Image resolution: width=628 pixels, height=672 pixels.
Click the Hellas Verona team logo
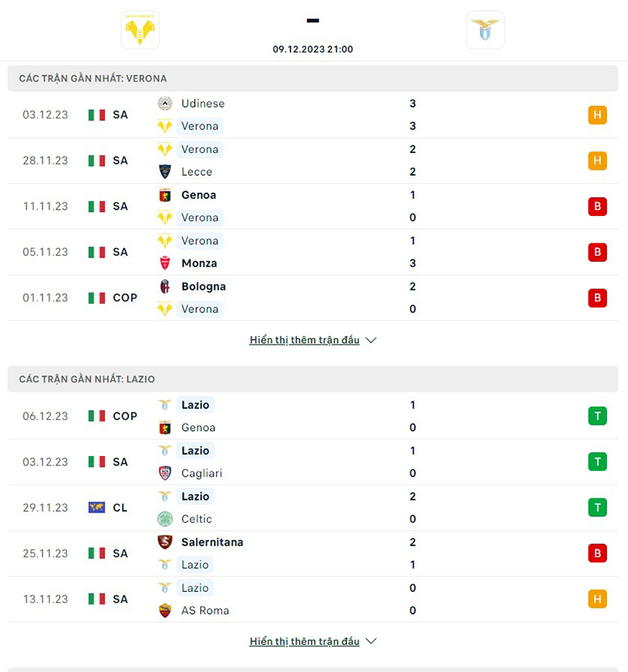[140, 30]
